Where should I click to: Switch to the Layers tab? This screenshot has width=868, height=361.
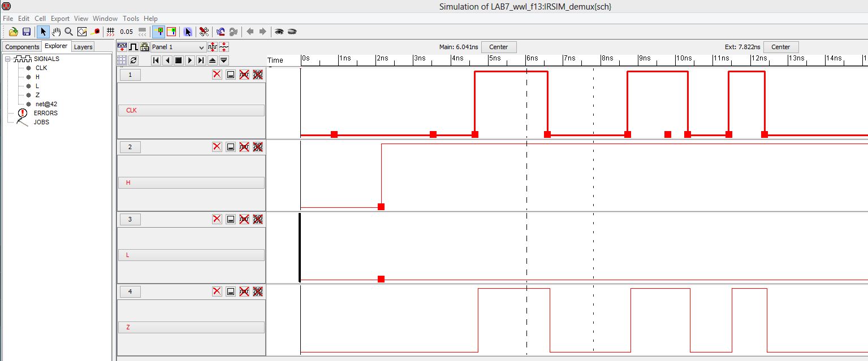(83, 47)
